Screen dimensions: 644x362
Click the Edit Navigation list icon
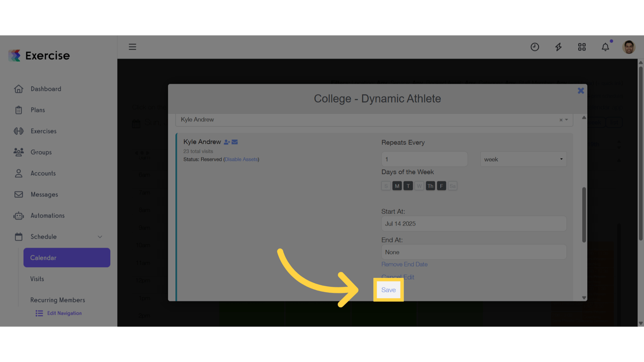pyautogui.click(x=39, y=313)
